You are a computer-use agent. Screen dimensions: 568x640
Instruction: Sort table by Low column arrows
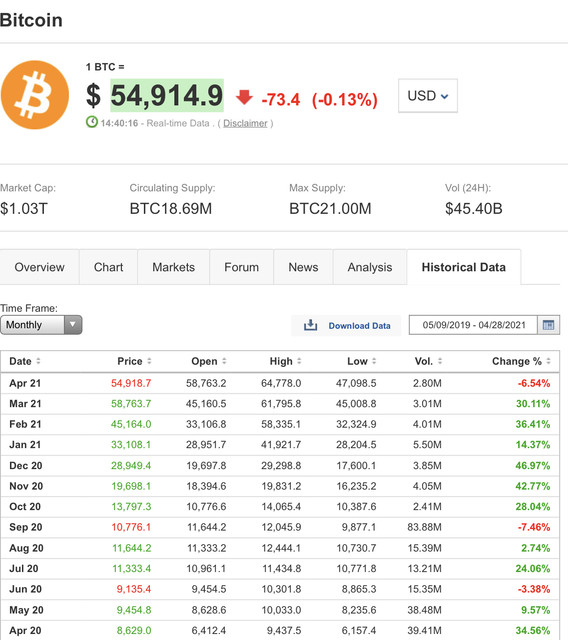[374, 361]
